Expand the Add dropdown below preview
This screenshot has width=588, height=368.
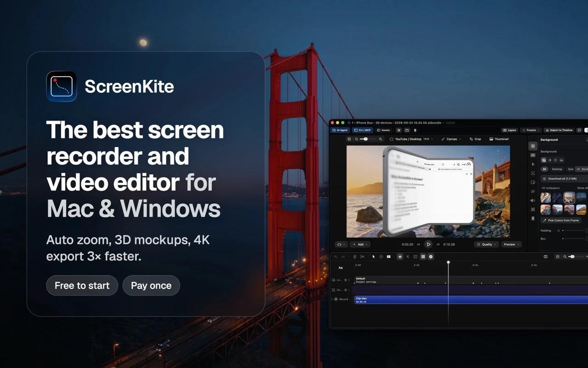tap(360, 244)
